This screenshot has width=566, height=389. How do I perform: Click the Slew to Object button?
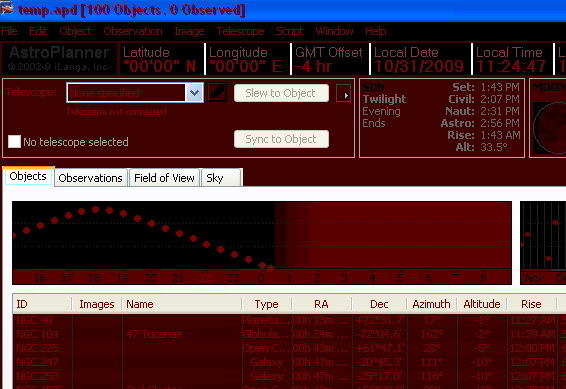click(x=281, y=93)
